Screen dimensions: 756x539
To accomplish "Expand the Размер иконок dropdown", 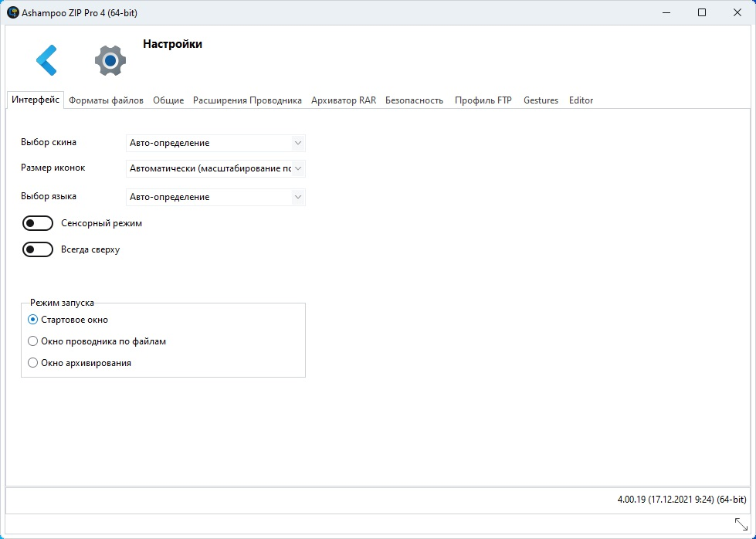I will [x=215, y=168].
